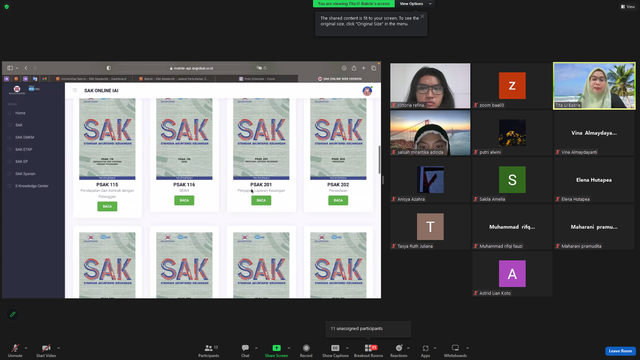The image size is (640, 360).
Task: Click the green encryption shield icon
Action: point(7,7)
